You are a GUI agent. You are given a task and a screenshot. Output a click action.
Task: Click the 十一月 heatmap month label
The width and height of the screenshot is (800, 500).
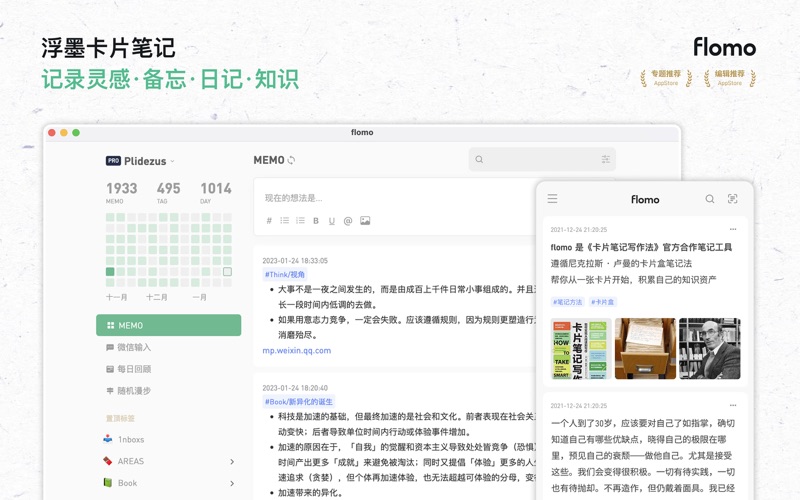[x=116, y=297]
